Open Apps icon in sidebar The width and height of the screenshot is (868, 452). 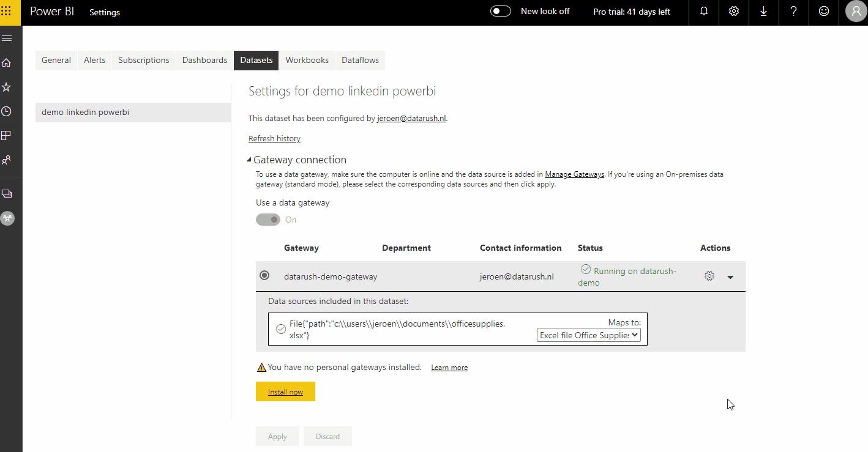click(7, 135)
